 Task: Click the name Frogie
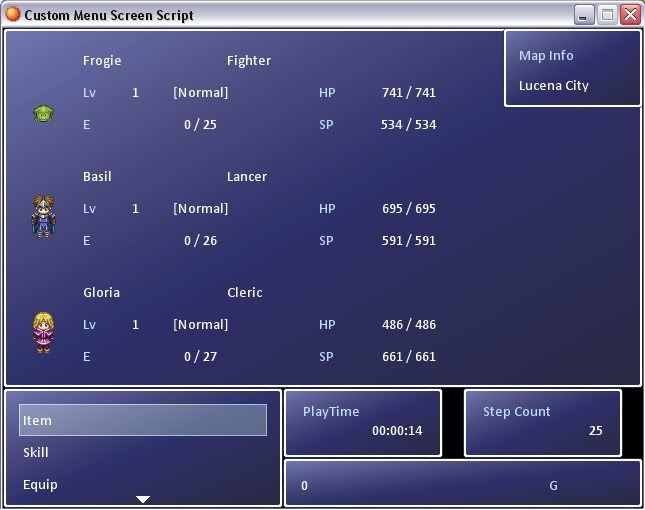(x=102, y=61)
